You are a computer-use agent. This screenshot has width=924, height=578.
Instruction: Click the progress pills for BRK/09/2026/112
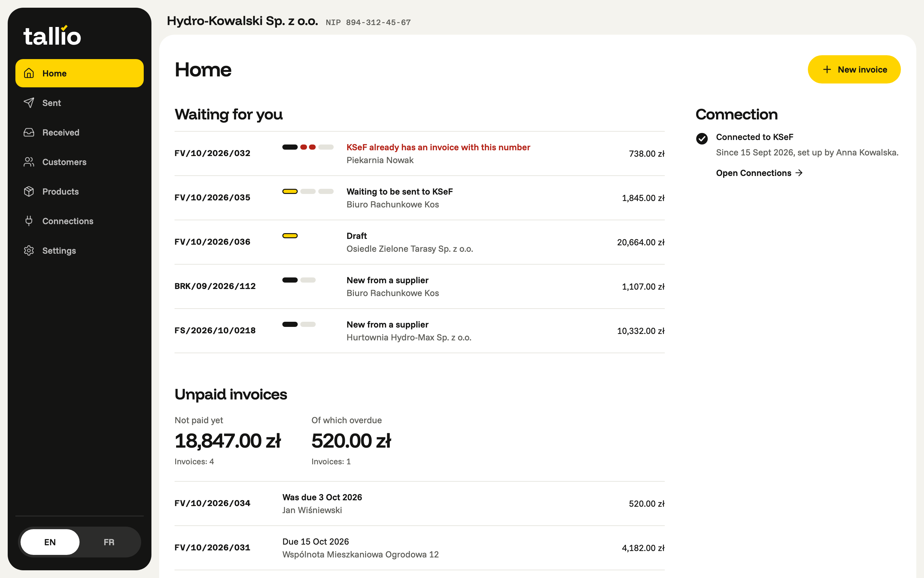coord(299,280)
